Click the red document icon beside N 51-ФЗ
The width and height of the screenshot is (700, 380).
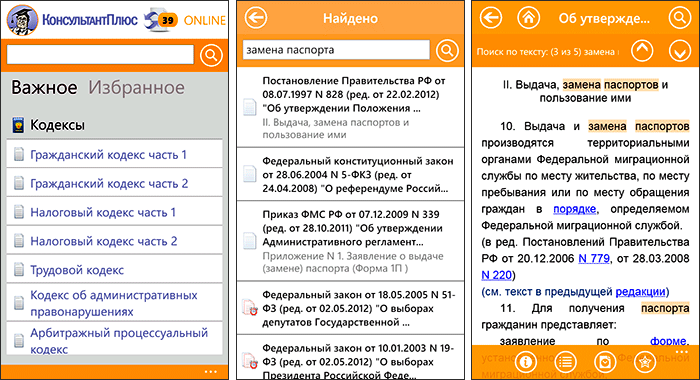(250, 308)
